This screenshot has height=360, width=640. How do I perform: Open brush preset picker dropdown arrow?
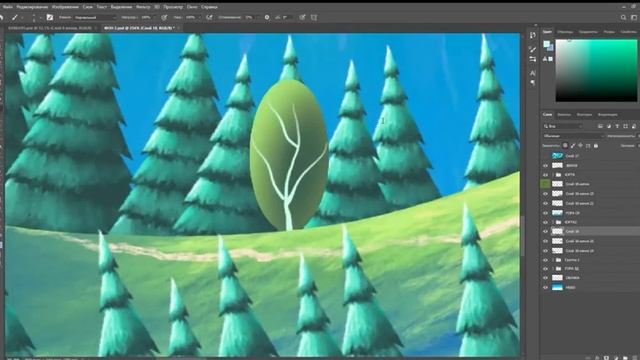click(x=40, y=18)
